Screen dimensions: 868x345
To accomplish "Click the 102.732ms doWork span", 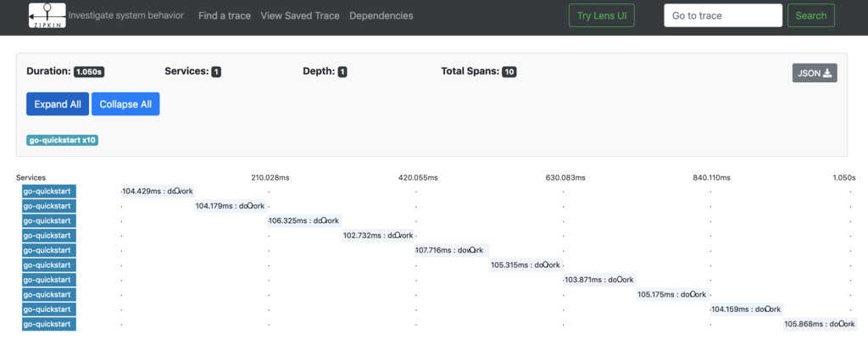I will coord(378,235).
